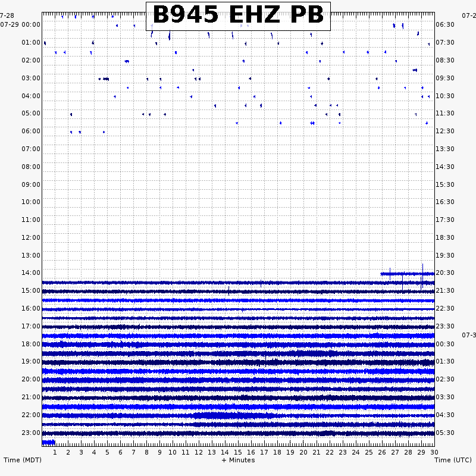476x476 pixels.
Task: Select minute-axis tick label 10
Action: coord(173,452)
